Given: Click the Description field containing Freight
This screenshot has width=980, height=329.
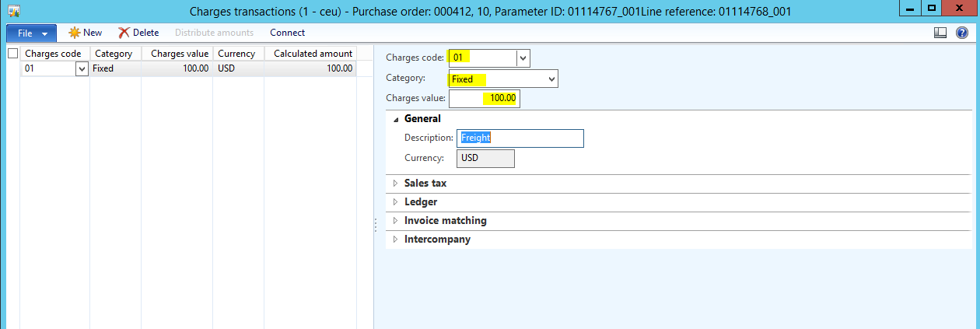Looking at the screenshot, I should (520, 138).
